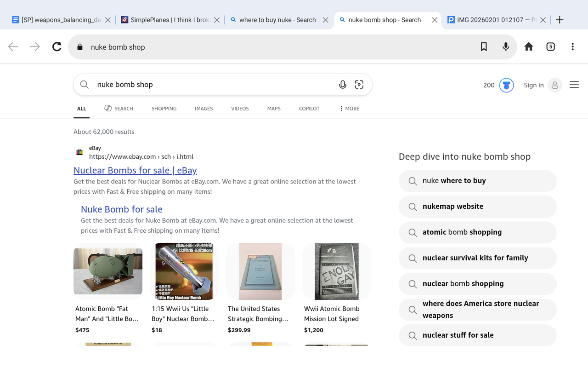
Task: Expand the MORE search categories menu
Action: pyautogui.click(x=350, y=109)
